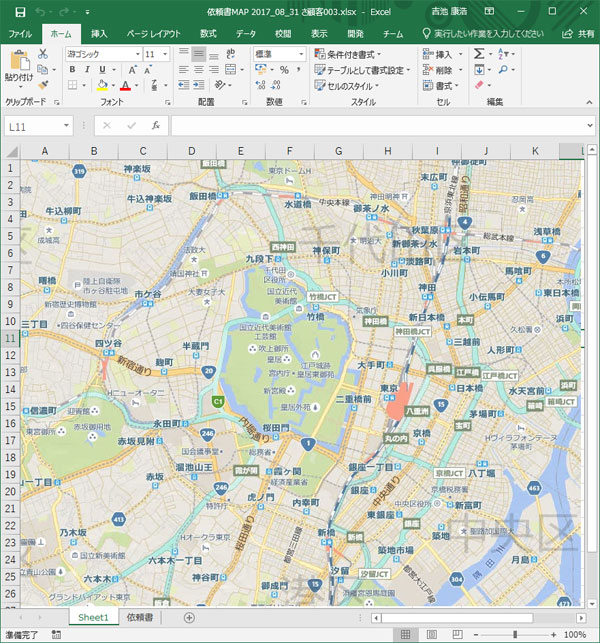Open Format as Table options
Screen dimensions: 600x643
pos(362,70)
